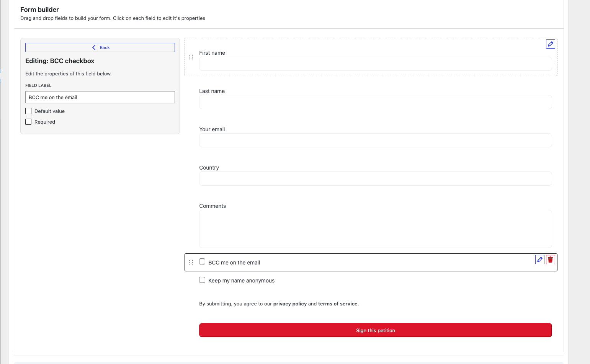590x364 pixels.
Task: Delete the BCC checkbox field with trash icon
Action: click(x=550, y=260)
